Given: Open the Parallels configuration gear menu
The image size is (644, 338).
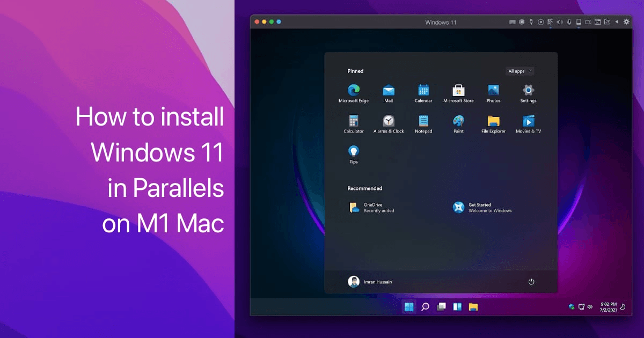Looking at the screenshot, I should (x=626, y=21).
